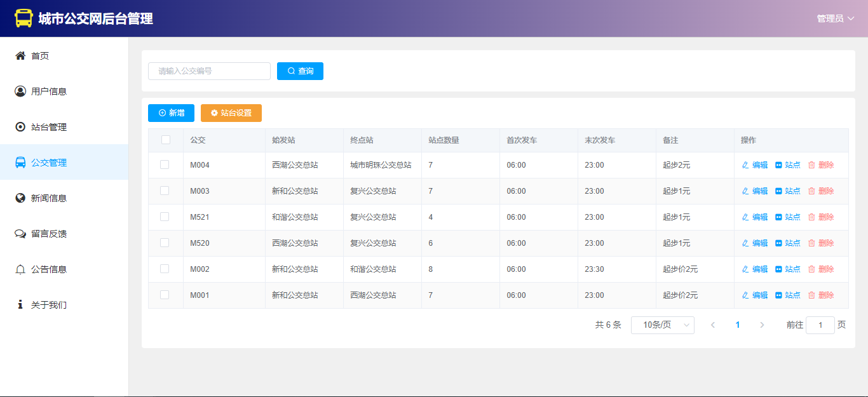Click the blue 新增 button
The width and height of the screenshot is (868, 397).
[x=171, y=113]
